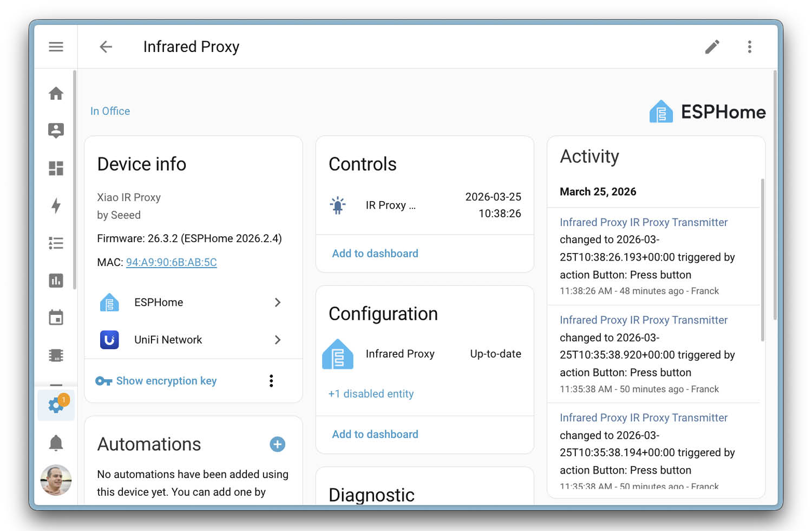Open the Logbook list icon in sidebar

56,243
